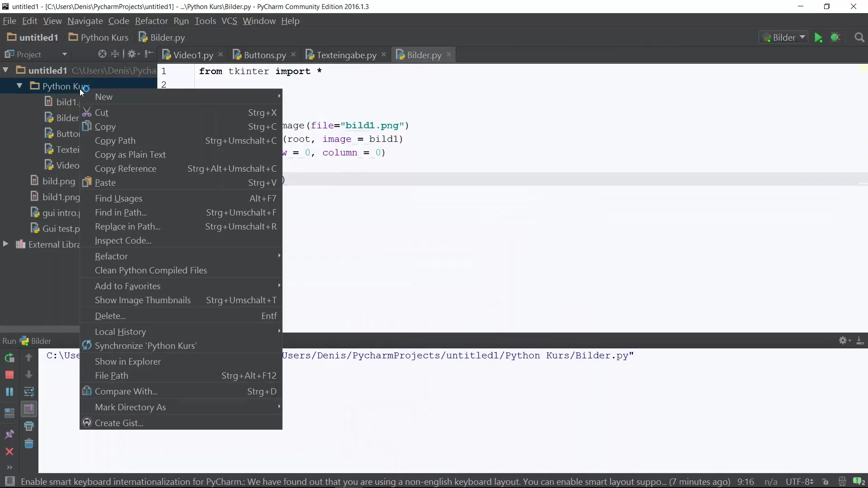Choose Copy from the context menu
Viewport: 868px width, 488px height.
point(181,127)
